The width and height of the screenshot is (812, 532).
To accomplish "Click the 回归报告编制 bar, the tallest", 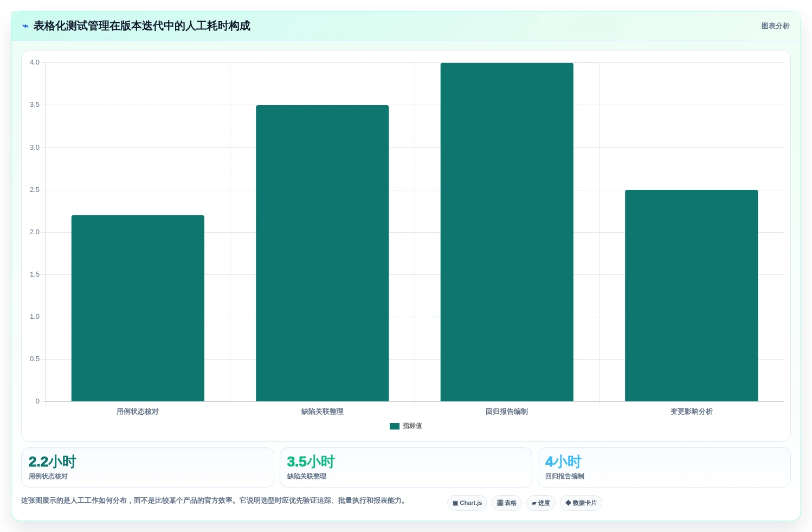I will [x=507, y=232].
